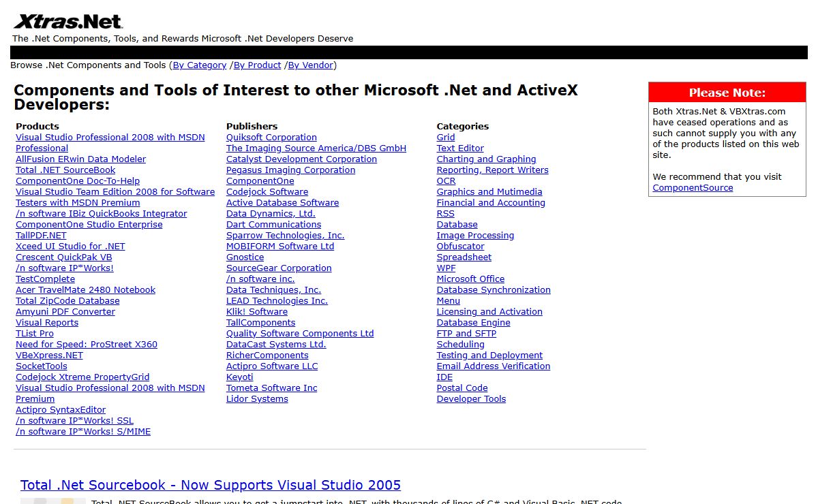Open Amyuni PDF Converter link
This screenshot has height=504, width=818.
pos(65,312)
